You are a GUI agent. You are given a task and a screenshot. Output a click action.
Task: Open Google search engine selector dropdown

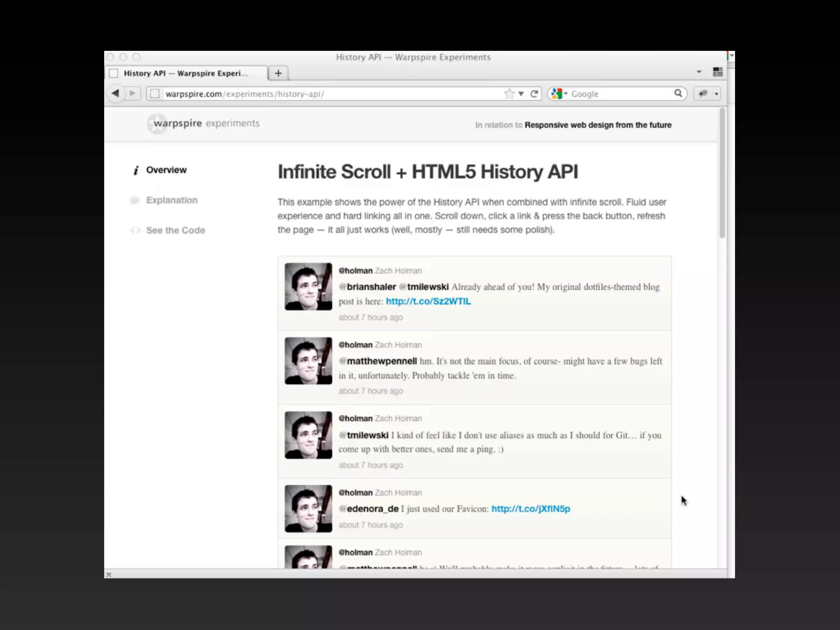click(559, 94)
